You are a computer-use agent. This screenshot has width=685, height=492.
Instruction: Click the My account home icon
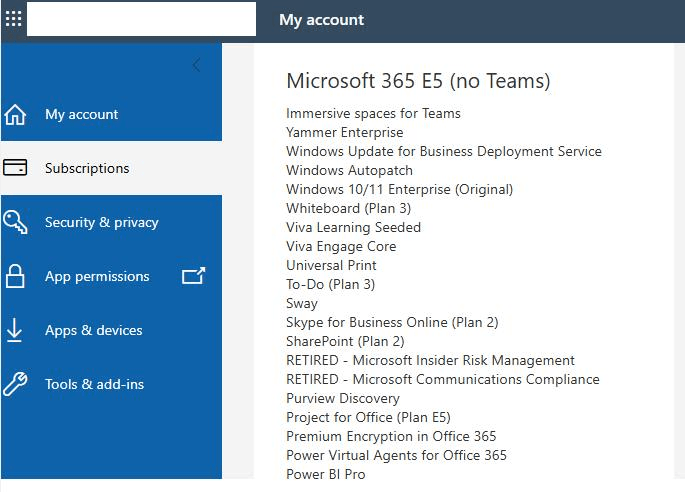(x=15, y=114)
